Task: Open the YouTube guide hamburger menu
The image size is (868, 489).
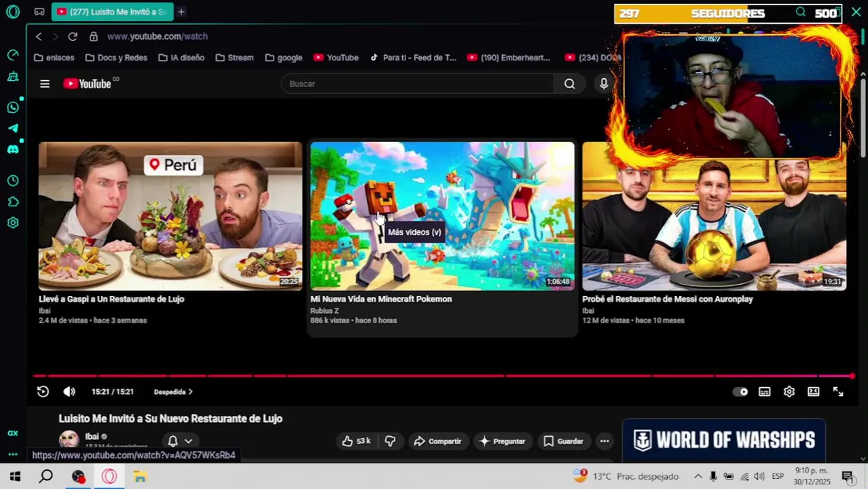Action: pos(45,84)
